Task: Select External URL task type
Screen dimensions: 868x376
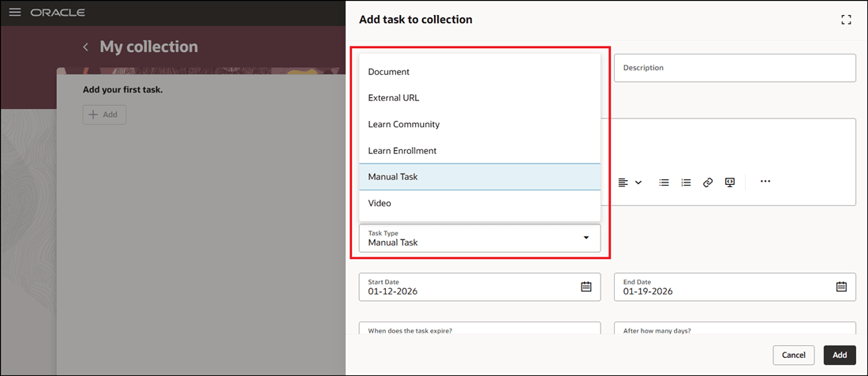Action: (x=480, y=98)
